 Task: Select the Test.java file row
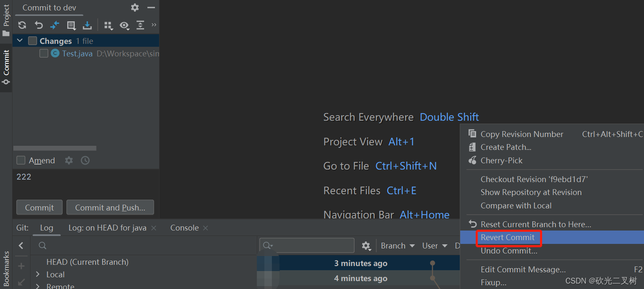[86, 53]
